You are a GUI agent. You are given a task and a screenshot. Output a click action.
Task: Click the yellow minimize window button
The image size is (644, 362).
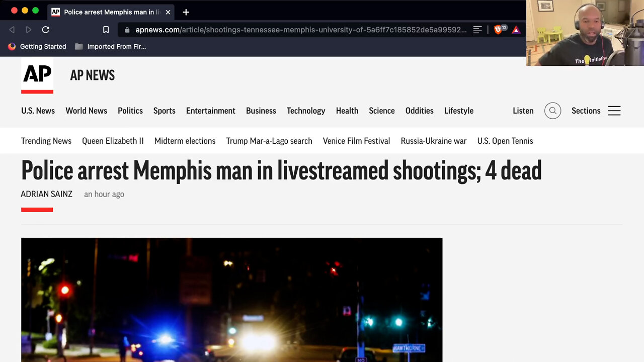[25, 11]
